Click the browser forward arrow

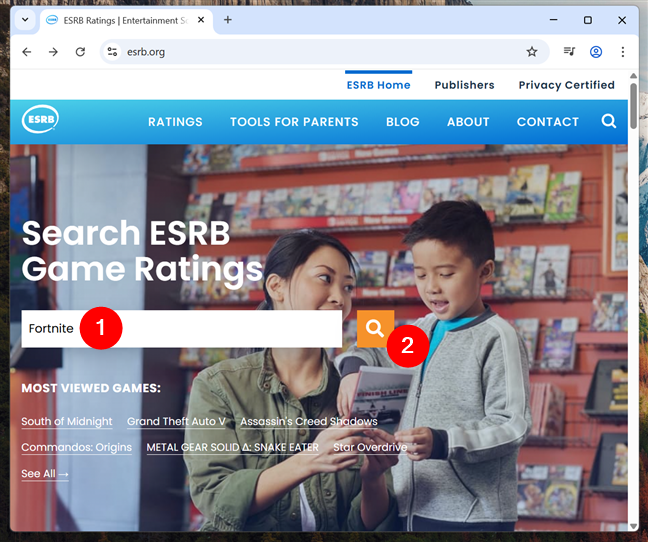[x=53, y=52]
